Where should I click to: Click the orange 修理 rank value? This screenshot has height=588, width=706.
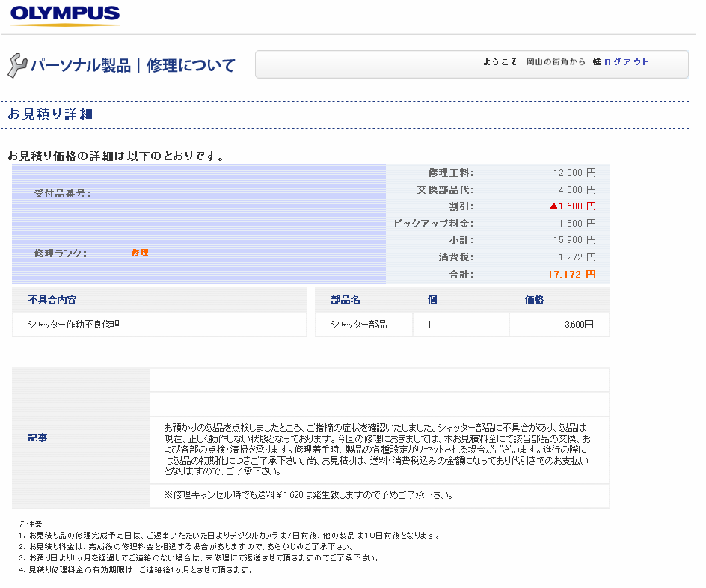coord(140,253)
